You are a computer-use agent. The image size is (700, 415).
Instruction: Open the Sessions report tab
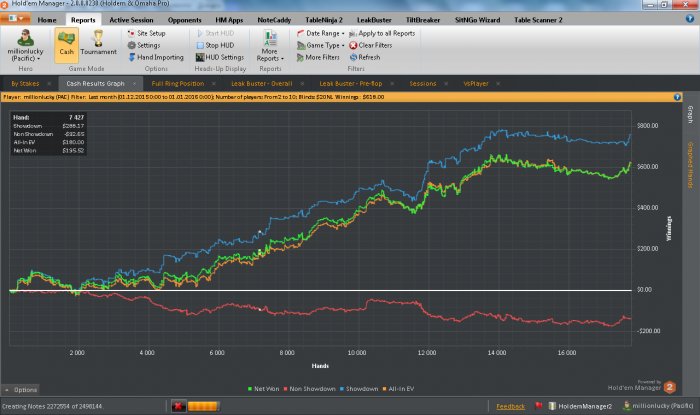pyautogui.click(x=422, y=83)
